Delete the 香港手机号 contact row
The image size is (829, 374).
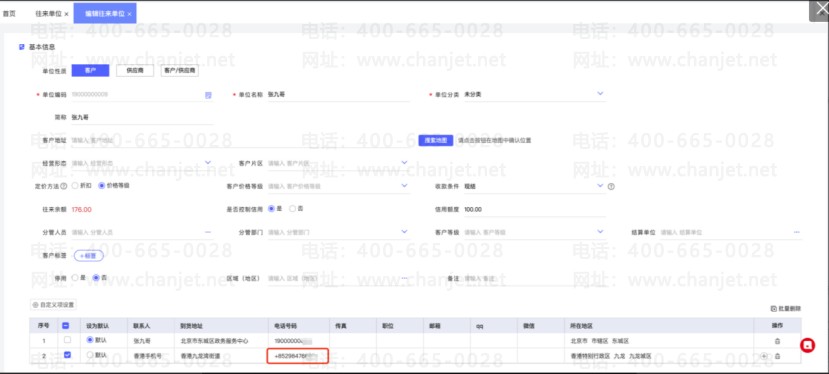[777, 356]
